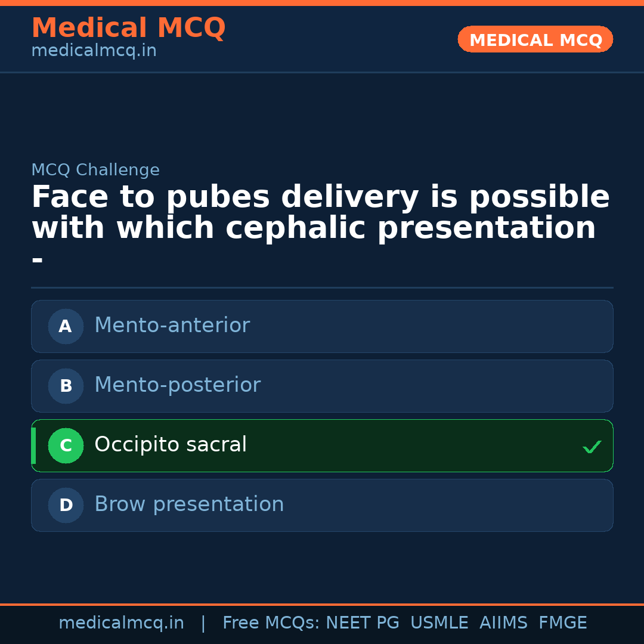This screenshot has height=644, width=644.
Task: Select the Brow presentation answer option
Action: pos(322,505)
